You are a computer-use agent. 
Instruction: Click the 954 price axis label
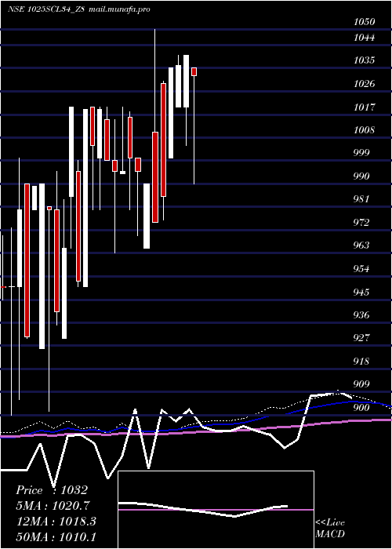361,269
